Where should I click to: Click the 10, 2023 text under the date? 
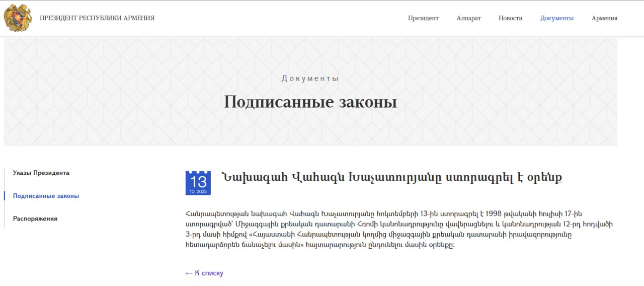(x=198, y=192)
